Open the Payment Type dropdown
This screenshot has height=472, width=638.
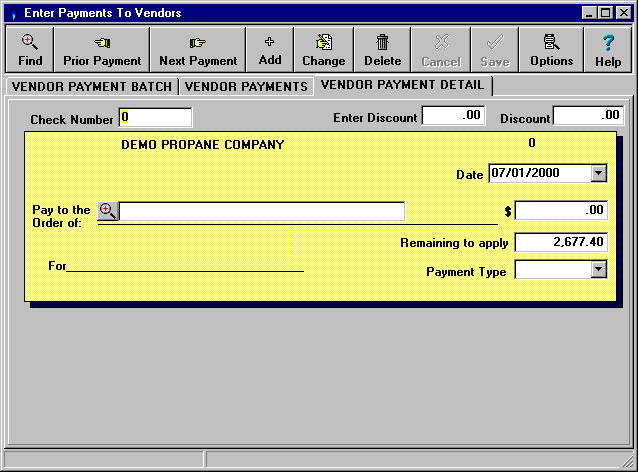[598, 269]
